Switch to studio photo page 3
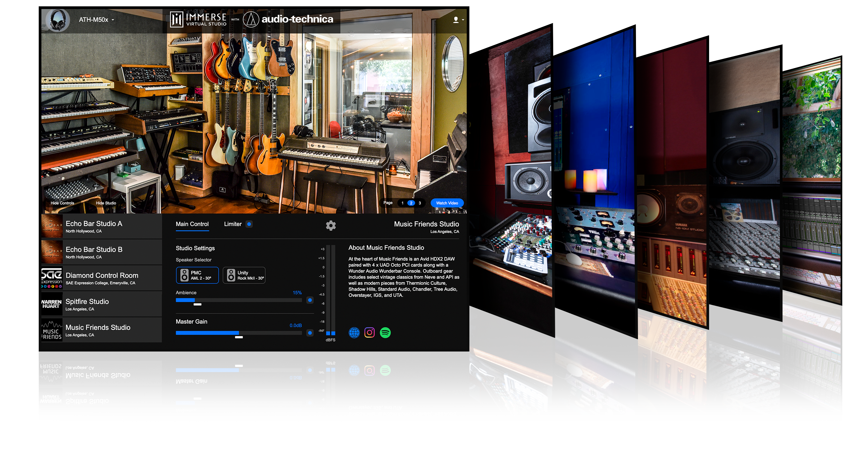The width and height of the screenshot is (868, 456). pos(420,203)
